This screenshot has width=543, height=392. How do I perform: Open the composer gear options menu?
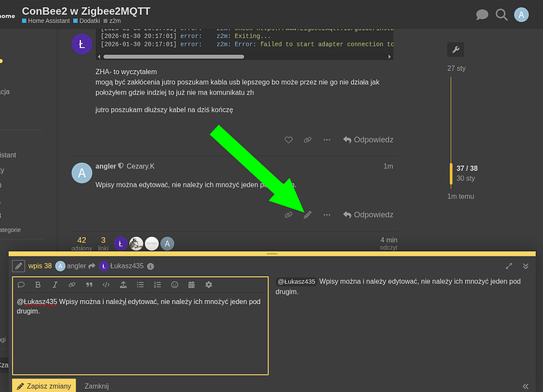[x=209, y=284]
